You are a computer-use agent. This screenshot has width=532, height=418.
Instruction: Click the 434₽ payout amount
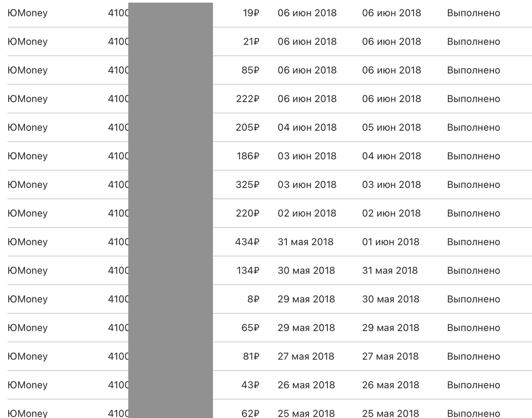pyautogui.click(x=247, y=242)
